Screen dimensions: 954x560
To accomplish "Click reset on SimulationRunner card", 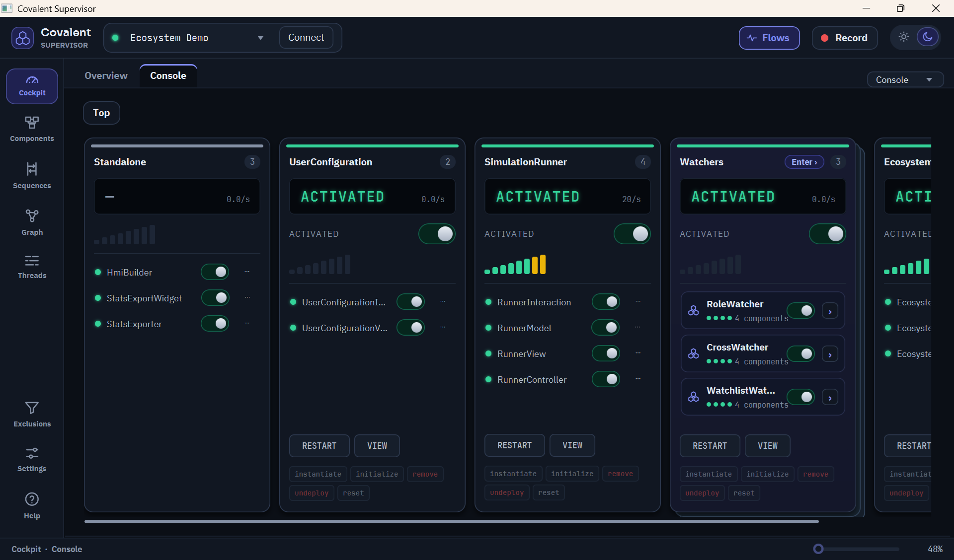I will coord(549,492).
